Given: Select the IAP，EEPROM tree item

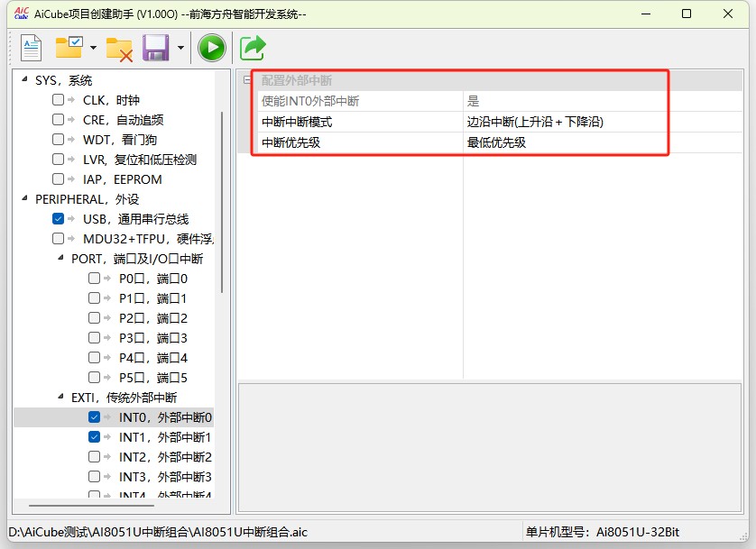Looking at the screenshot, I should click(123, 179).
